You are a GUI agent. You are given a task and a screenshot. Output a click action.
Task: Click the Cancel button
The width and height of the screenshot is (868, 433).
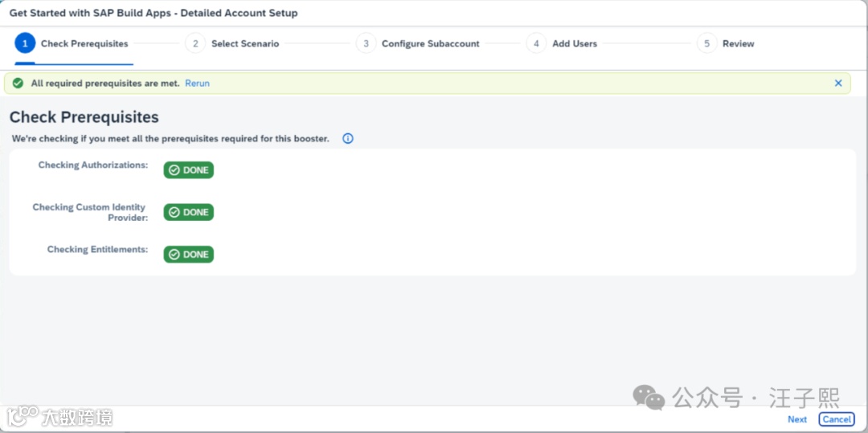click(837, 419)
